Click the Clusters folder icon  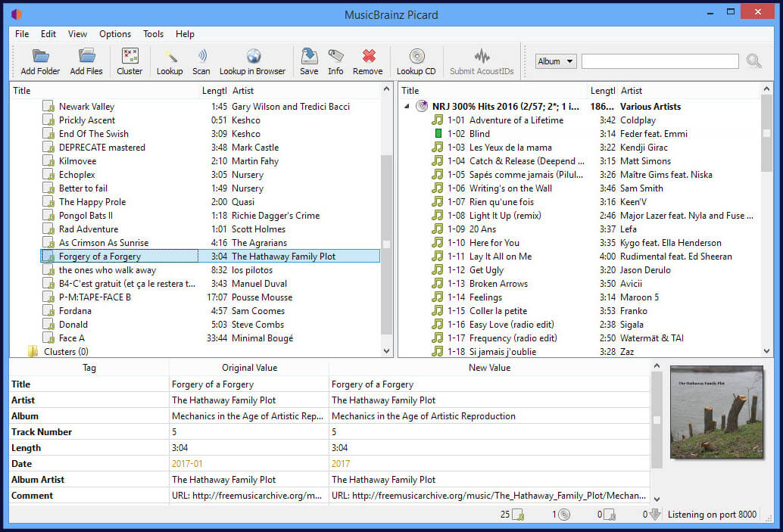tap(33, 351)
